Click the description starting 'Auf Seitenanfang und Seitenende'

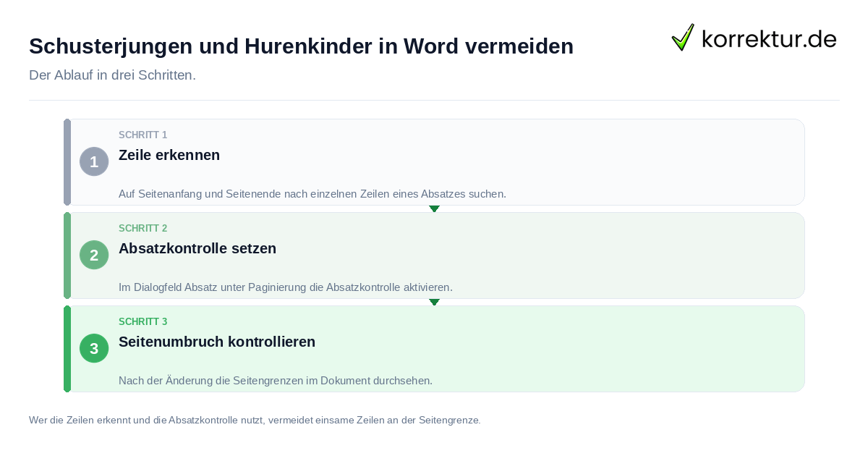pos(312,194)
